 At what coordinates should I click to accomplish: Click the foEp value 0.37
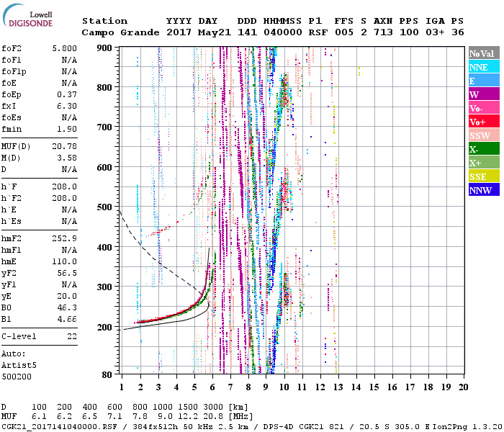(x=67, y=95)
